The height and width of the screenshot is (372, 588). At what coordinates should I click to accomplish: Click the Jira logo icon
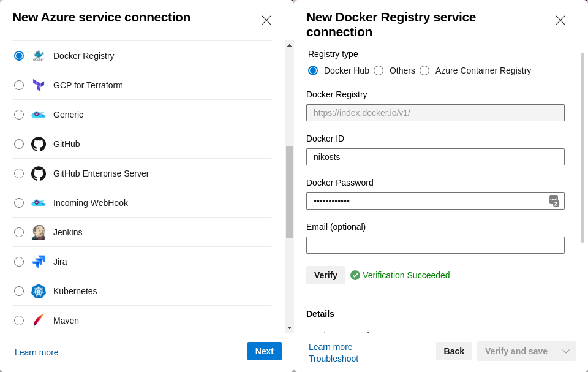pos(39,262)
